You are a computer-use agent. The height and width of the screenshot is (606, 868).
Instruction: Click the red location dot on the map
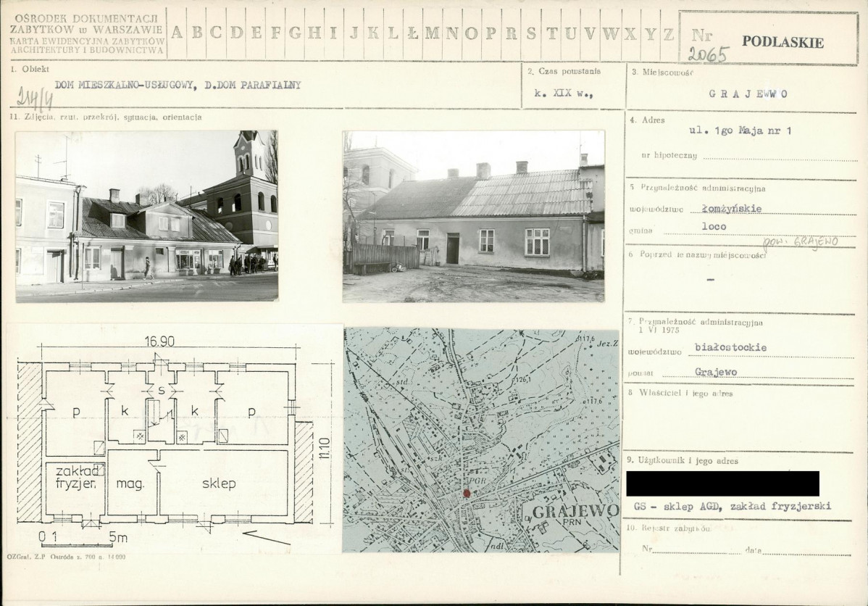click(467, 494)
